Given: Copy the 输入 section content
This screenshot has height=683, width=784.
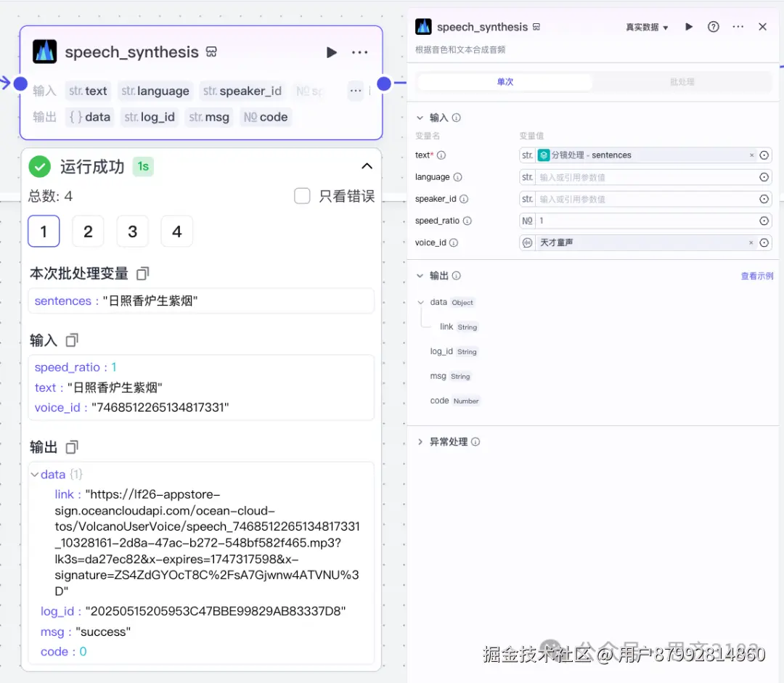Looking at the screenshot, I should pos(72,340).
